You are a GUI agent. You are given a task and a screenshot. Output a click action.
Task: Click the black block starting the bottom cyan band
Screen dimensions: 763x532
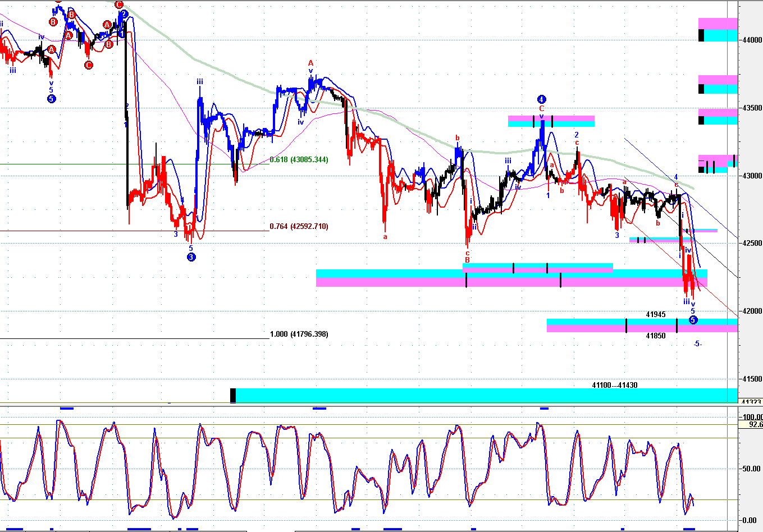(x=233, y=396)
